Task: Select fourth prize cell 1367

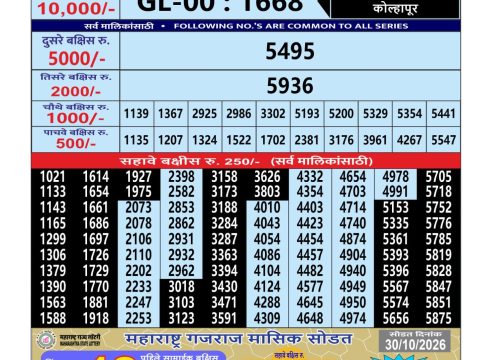Action: 170,114
